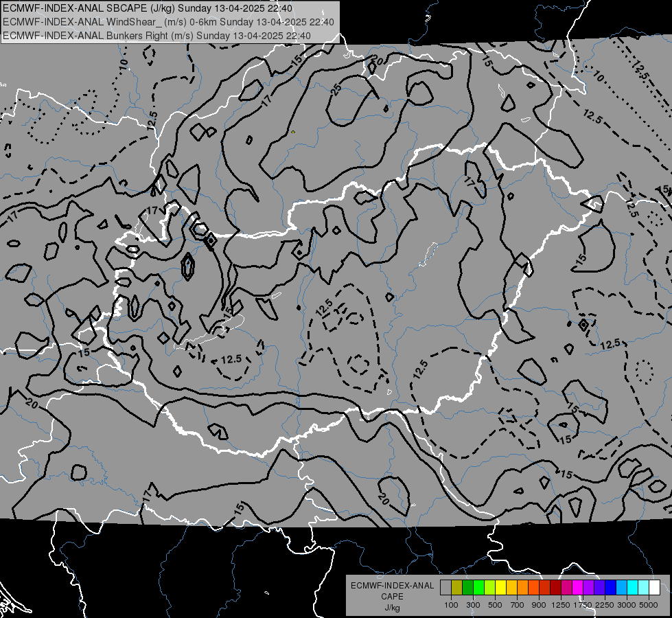
Task: Click the 3000 value in legend
Action: [x=627, y=605]
